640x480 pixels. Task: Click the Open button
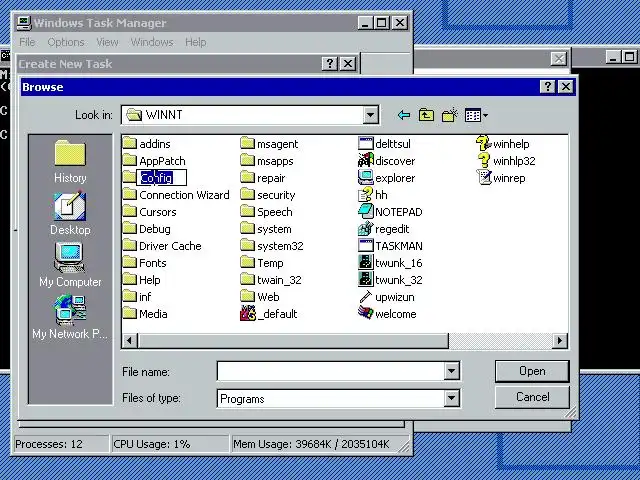532,371
